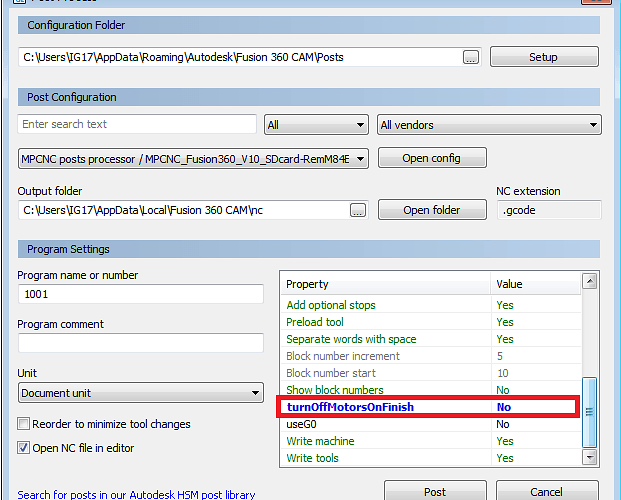Click browse button for output folder
Screen dimensions: 621x500
(358, 210)
